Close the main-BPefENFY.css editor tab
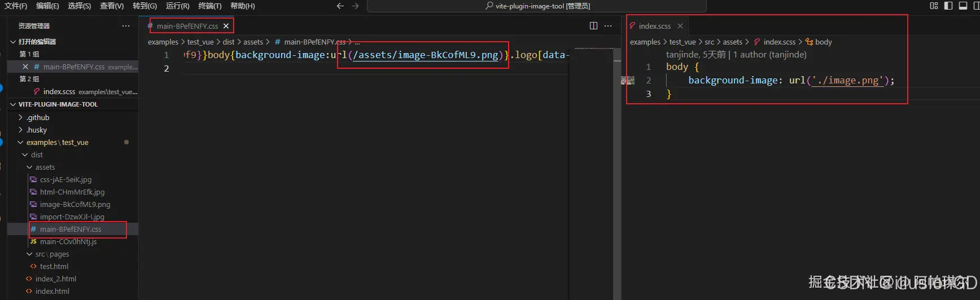Image resolution: width=980 pixels, height=300 pixels. [226, 26]
